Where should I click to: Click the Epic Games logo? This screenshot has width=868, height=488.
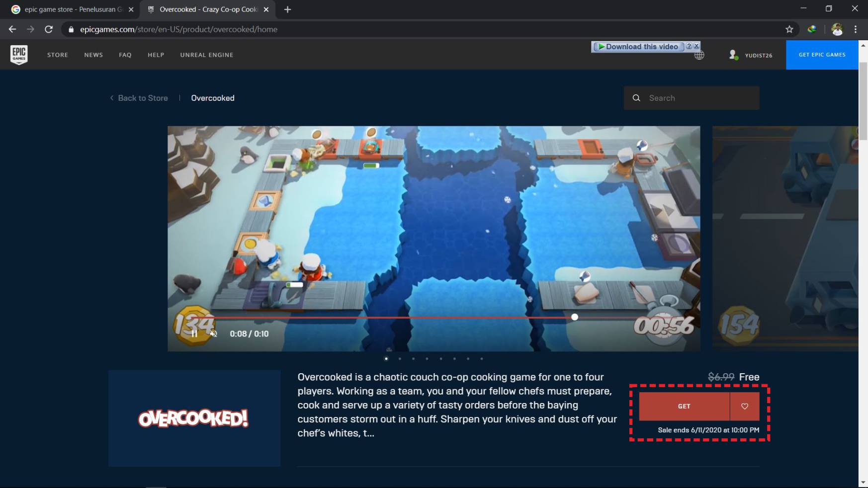[19, 54]
